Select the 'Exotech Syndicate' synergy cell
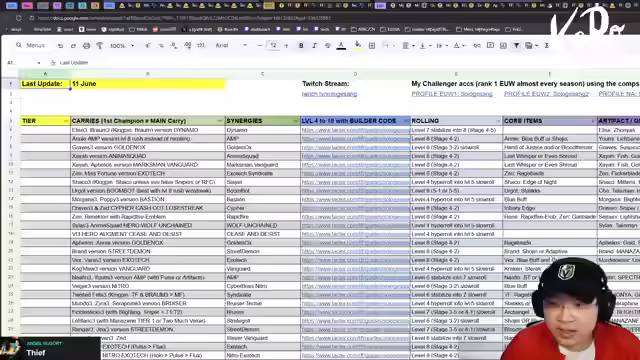Viewport: 640px width, 360px height. tap(263, 173)
